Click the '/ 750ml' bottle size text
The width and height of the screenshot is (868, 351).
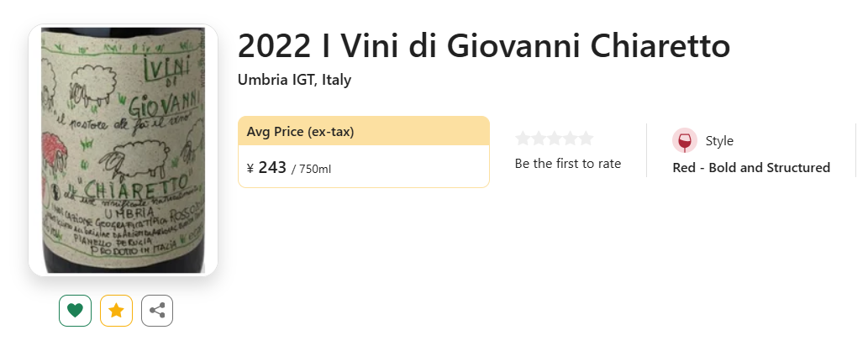[311, 169]
